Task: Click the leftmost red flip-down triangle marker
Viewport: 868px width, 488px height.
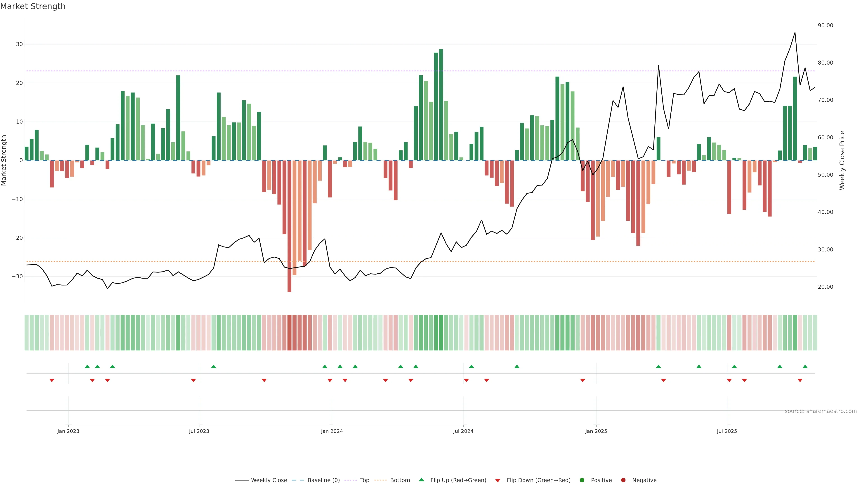Action: (x=52, y=380)
